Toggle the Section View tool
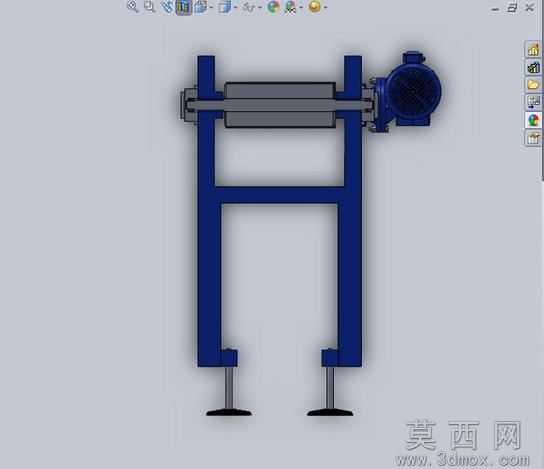544x469 pixels. coord(184,7)
